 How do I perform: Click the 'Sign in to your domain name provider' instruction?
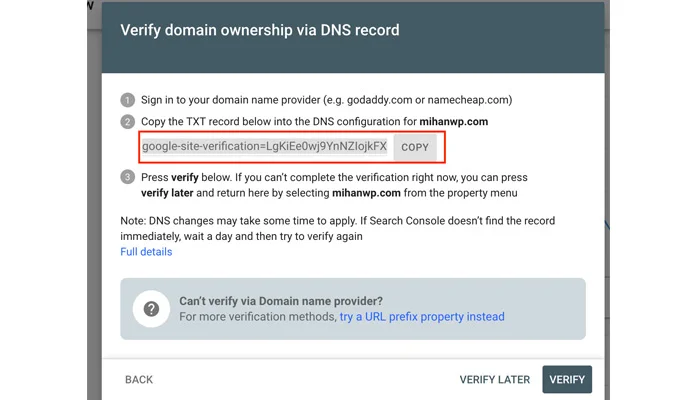click(321, 99)
